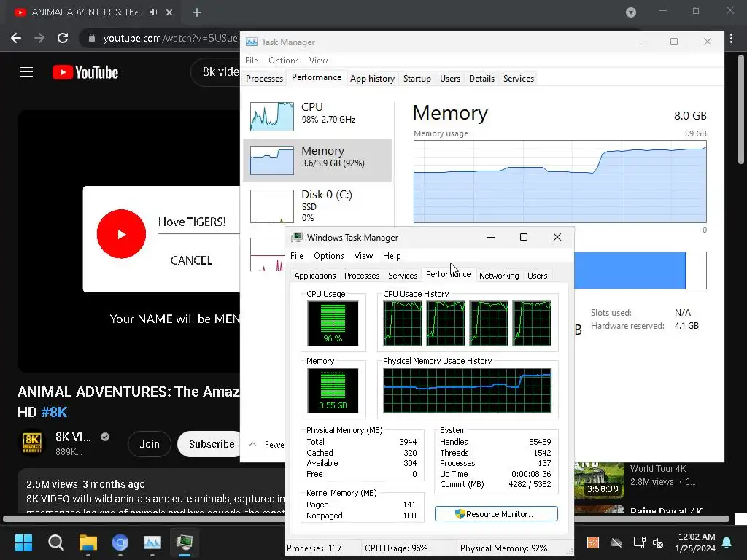Switch to Services tab in Task Manager

point(519,79)
